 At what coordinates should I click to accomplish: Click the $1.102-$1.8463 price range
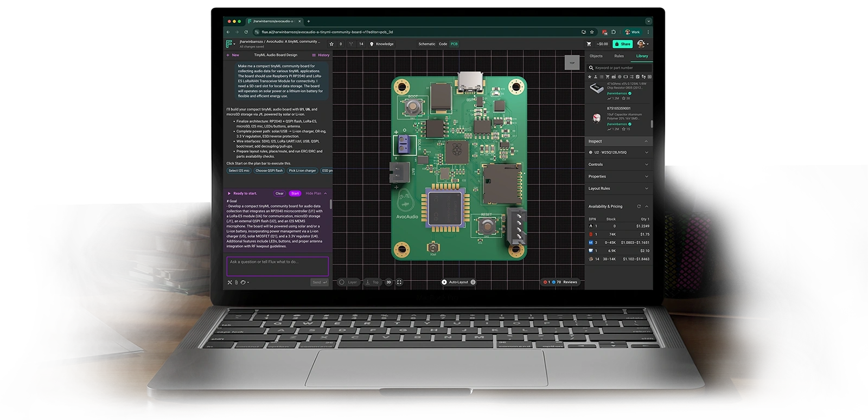(636, 259)
